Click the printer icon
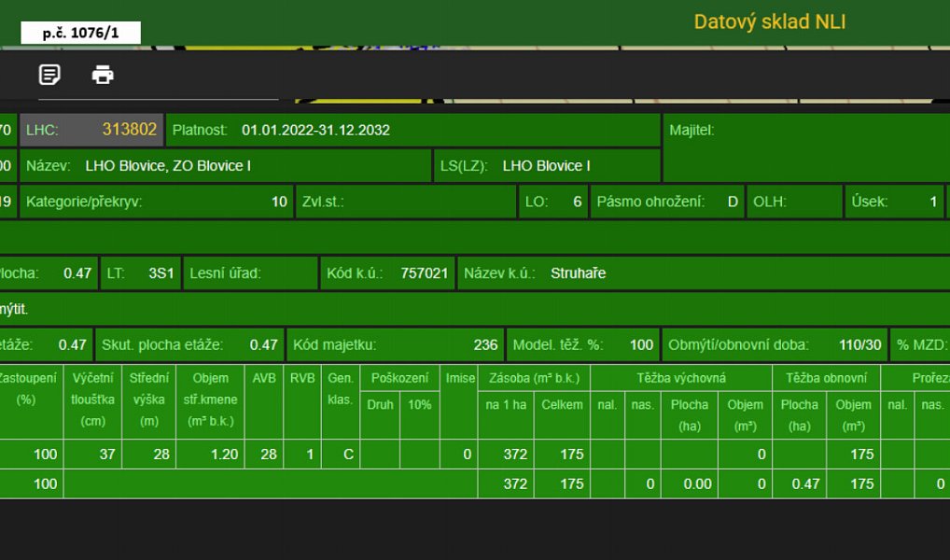 pos(103,75)
